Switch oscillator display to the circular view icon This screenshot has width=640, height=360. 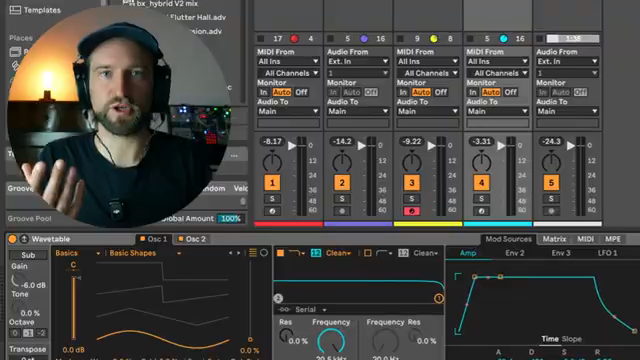[264, 253]
